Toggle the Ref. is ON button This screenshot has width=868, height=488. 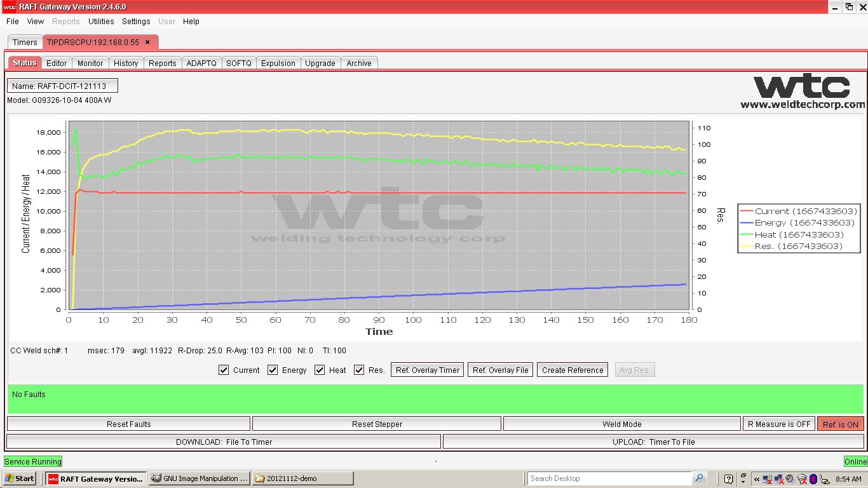840,424
